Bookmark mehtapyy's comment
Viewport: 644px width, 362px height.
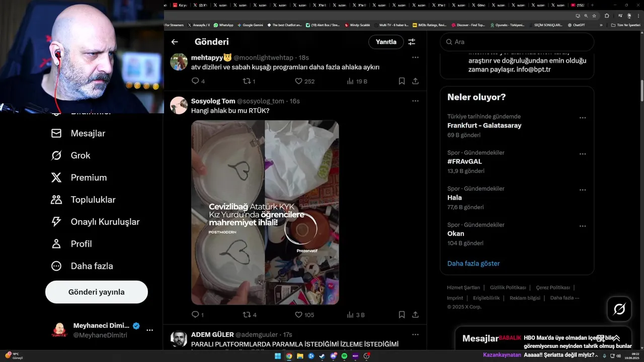[x=401, y=81]
